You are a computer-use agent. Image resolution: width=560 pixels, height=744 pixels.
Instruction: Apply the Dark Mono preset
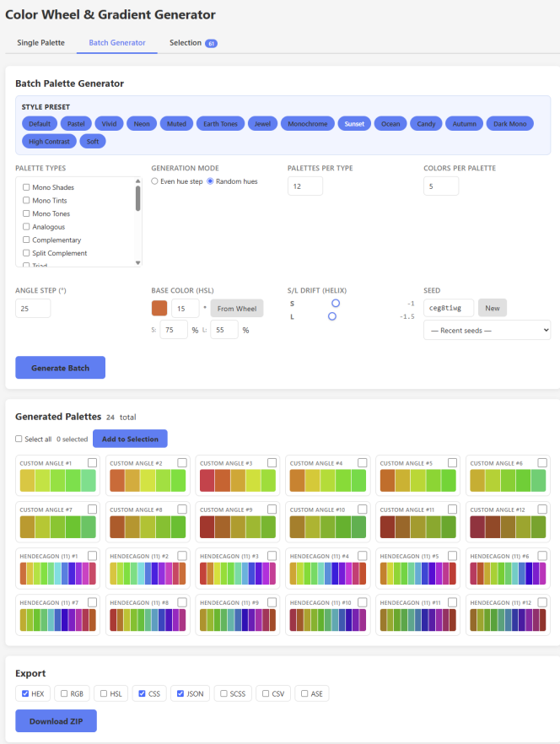click(510, 124)
